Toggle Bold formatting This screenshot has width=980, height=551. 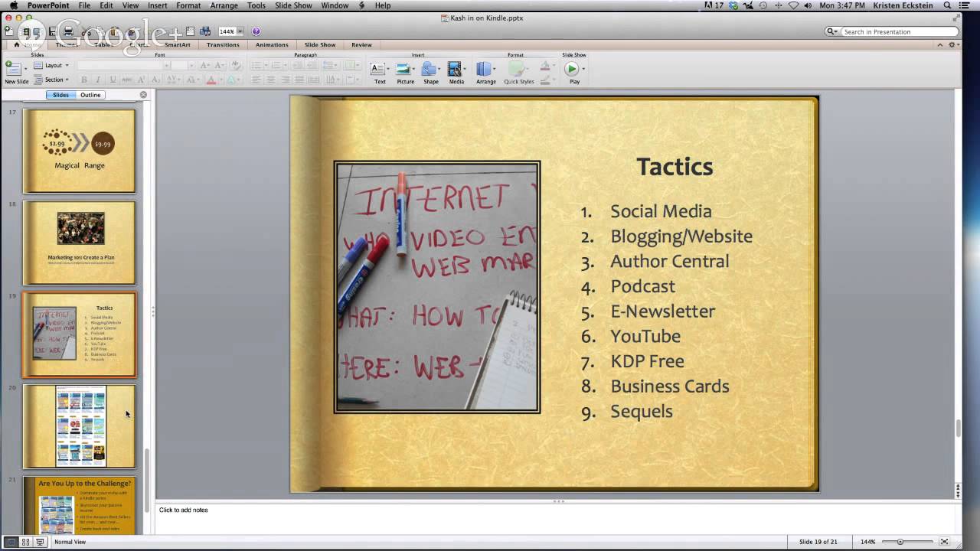click(83, 80)
